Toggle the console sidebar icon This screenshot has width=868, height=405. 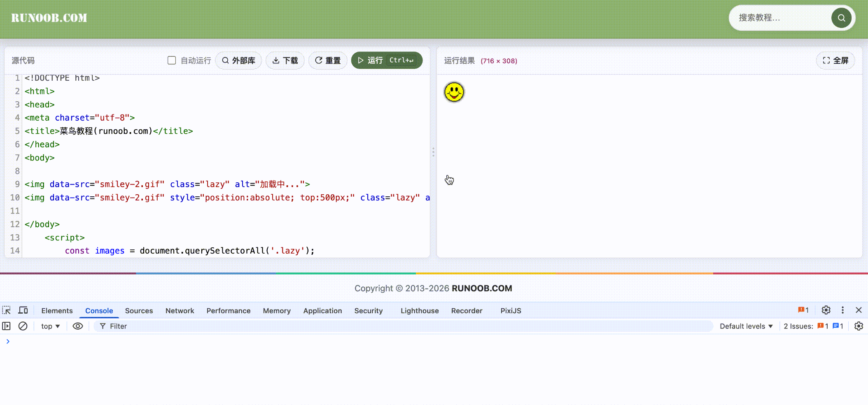coord(7,326)
